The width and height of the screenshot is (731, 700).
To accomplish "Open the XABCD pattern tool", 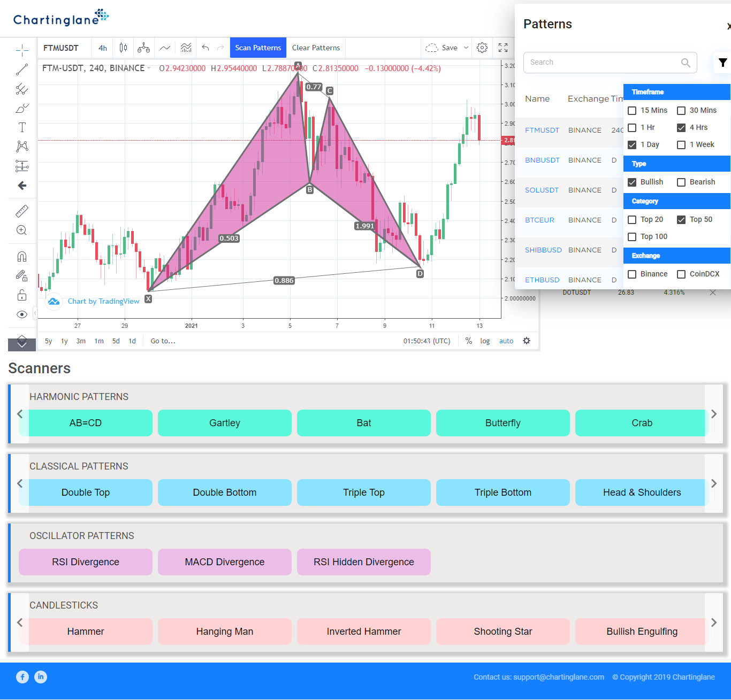I will coord(22,147).
